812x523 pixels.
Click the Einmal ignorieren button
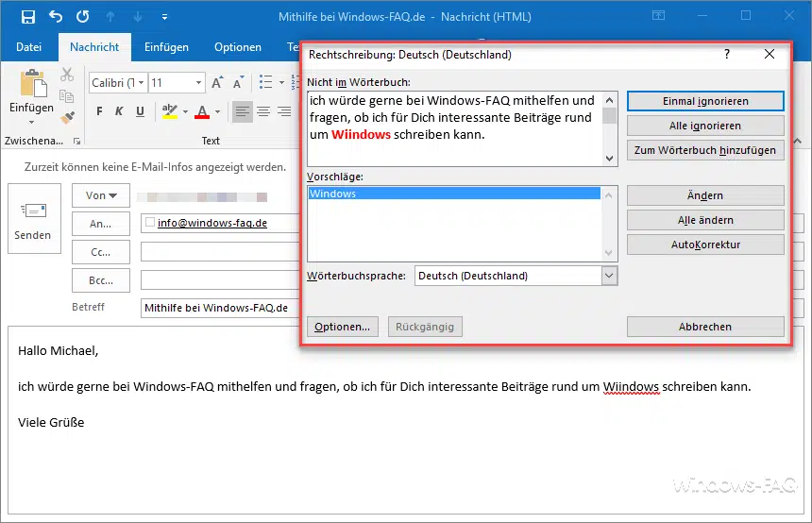(705, 101)
